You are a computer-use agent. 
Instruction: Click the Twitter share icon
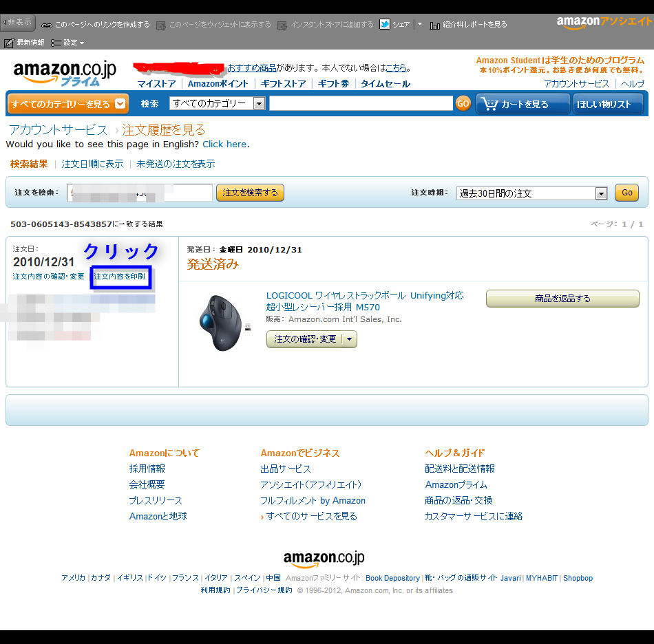[x=385, y=24]
